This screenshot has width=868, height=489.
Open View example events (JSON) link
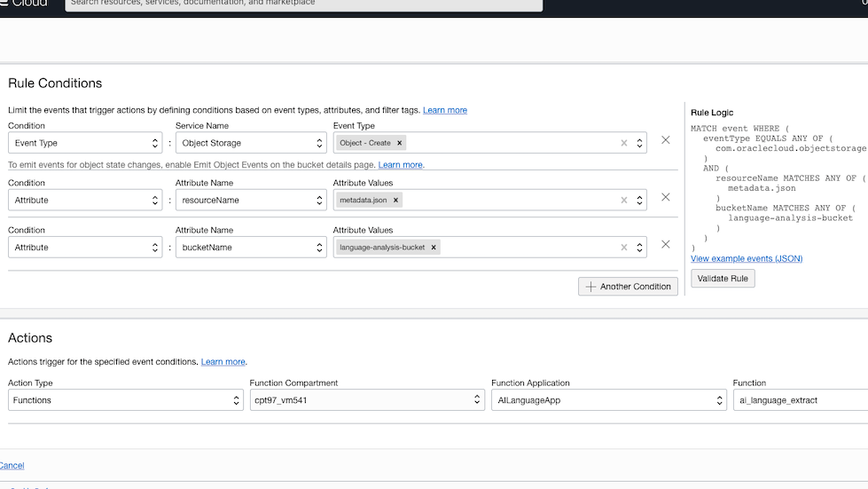tap(746, 258)
